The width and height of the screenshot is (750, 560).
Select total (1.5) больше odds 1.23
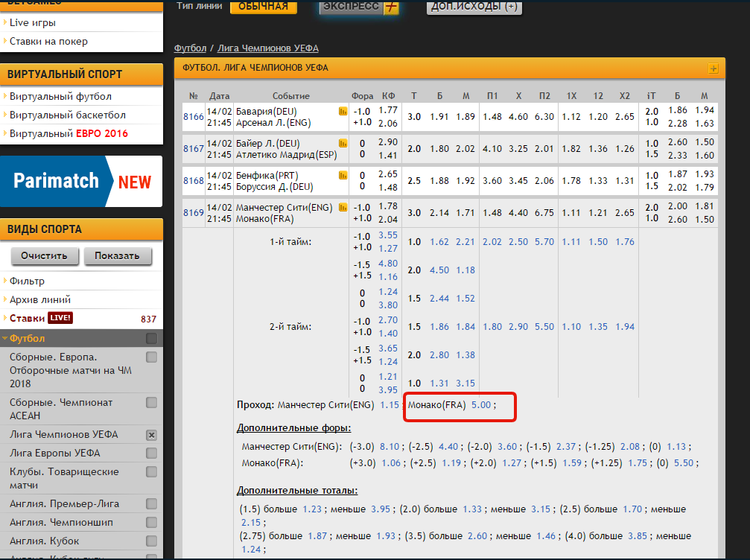click(x=312, y=509)
